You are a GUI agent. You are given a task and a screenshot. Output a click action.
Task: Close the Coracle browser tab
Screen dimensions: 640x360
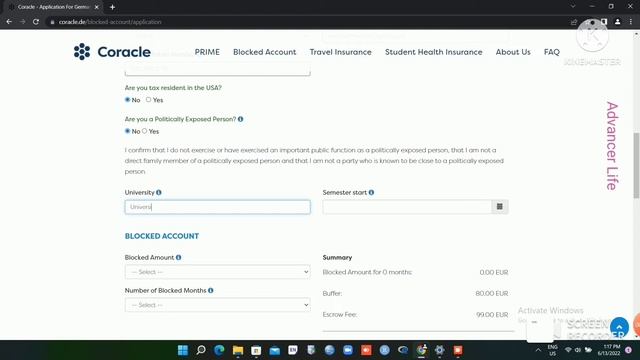point(97,7)
